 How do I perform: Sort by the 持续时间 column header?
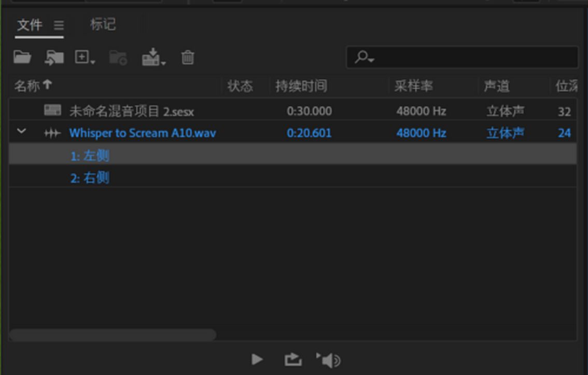pyautogui.click(x=301, y=86)
